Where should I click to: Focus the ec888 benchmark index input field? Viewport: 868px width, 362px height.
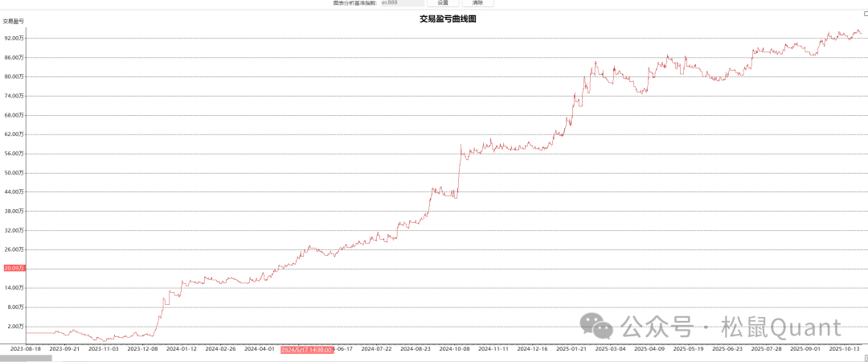click(403, 3)
